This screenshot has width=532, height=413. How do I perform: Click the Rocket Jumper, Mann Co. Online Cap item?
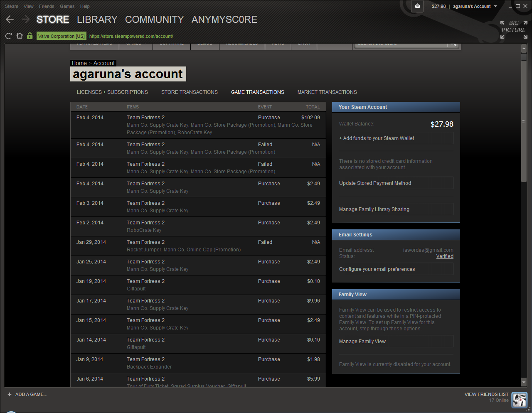click(184, 250)
